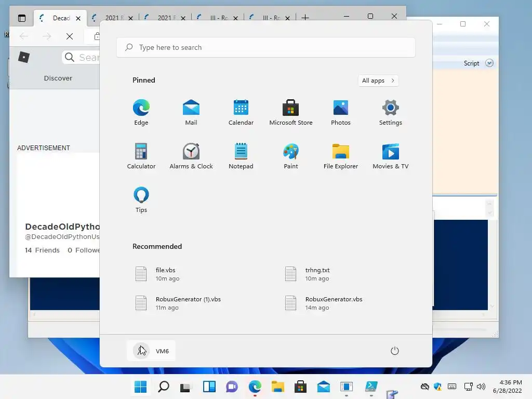Open Microsoft Store pinned app

coord(291,113)
